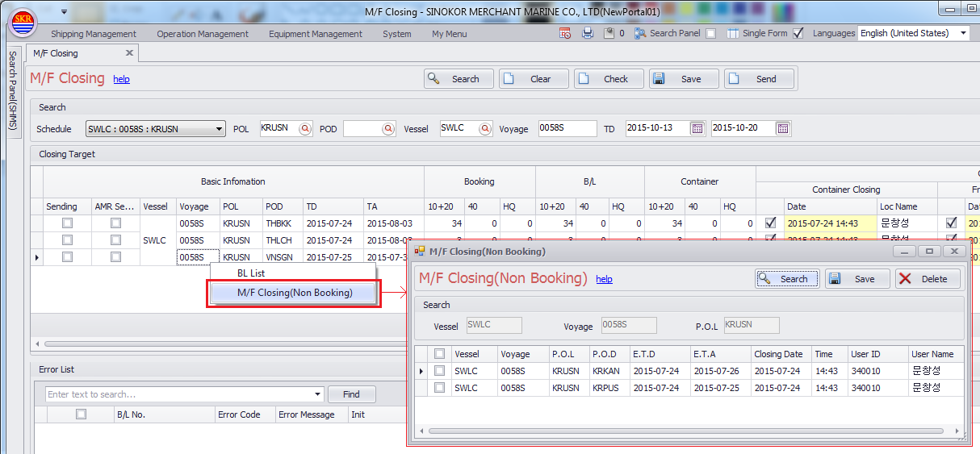Screen dimensions: 980x454
Task: Select M/F Closing(Non Booking) from context menu
Action: [295, 293]
